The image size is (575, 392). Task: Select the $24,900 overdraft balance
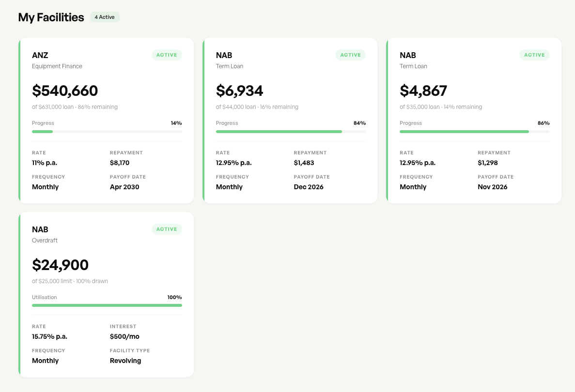pyautogui.click(x=60, y=265)
